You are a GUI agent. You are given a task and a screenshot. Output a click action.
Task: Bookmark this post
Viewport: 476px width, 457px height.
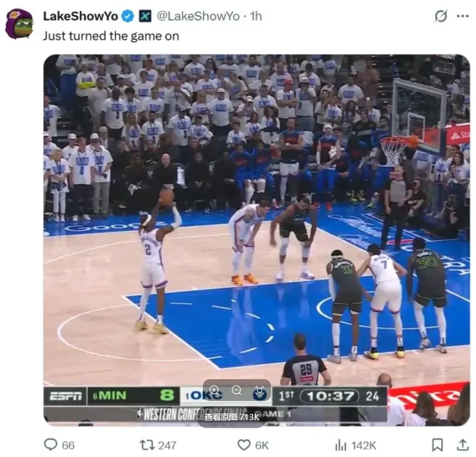coord(437,445)
